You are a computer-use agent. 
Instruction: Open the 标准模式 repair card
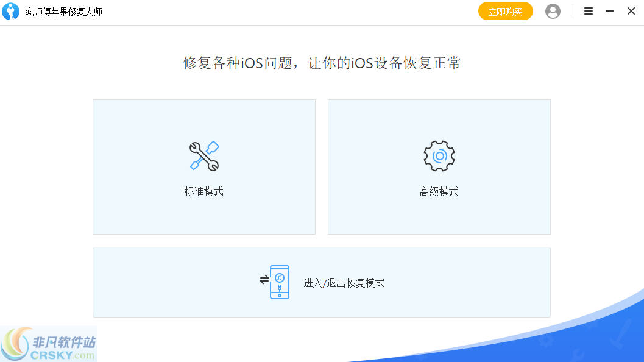(204, 166)
